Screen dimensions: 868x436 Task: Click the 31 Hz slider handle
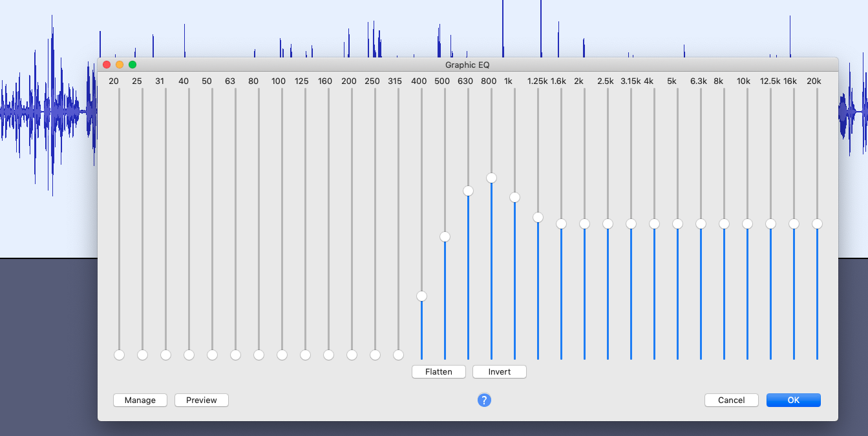(165, 355)
